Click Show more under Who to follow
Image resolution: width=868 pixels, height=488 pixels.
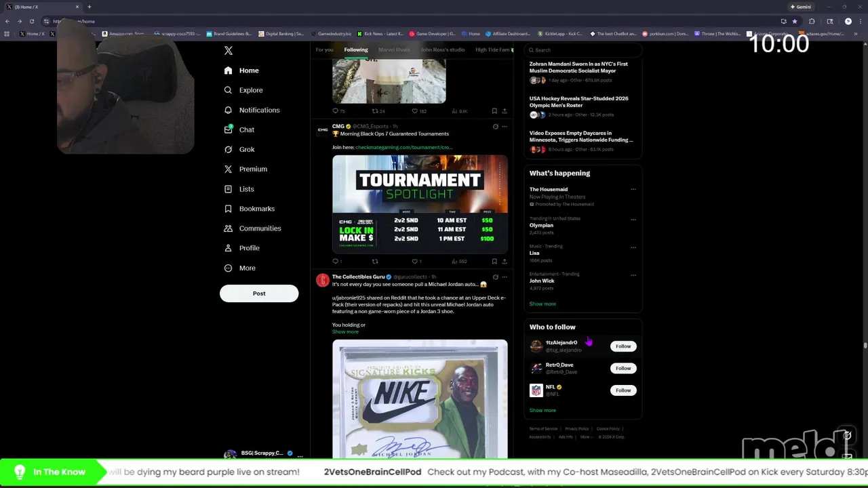542,410
